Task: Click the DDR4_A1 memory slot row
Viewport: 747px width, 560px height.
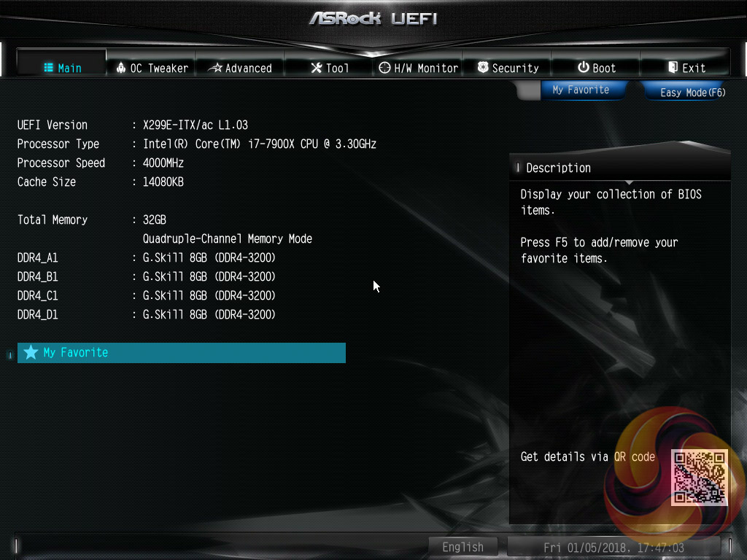Action: coord(146,258)
